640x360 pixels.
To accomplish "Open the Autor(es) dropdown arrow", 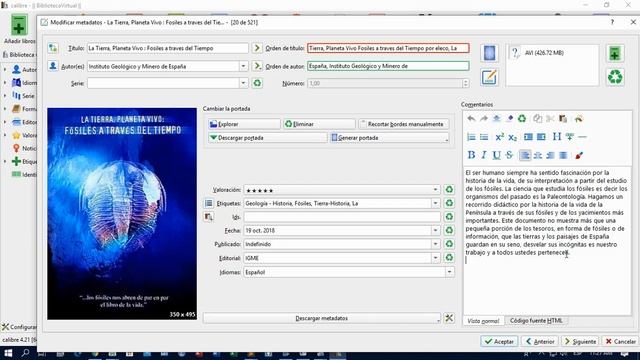I will [x=243, y=66].
